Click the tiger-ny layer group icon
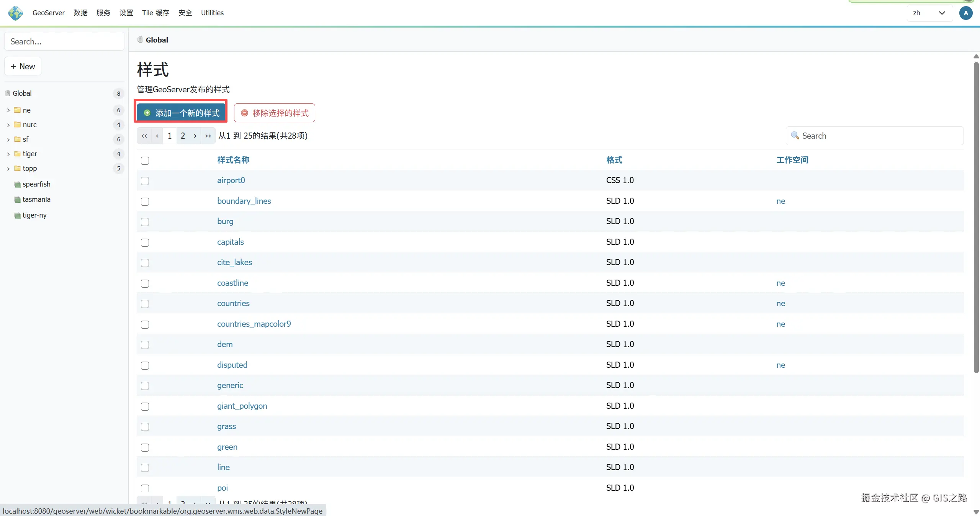The image size is (980, 516). [17, 215]
